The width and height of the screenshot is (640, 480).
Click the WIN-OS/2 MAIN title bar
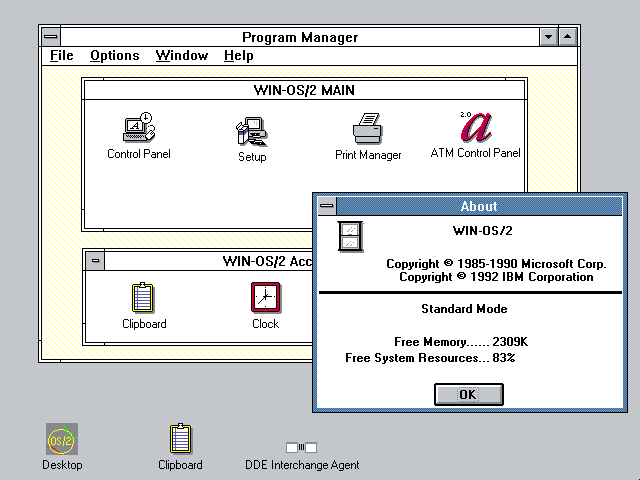click(304, 90)
